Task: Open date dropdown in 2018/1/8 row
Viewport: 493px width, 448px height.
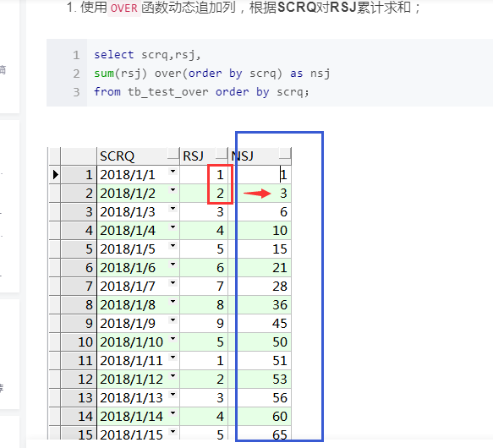Action: [173, 301]
